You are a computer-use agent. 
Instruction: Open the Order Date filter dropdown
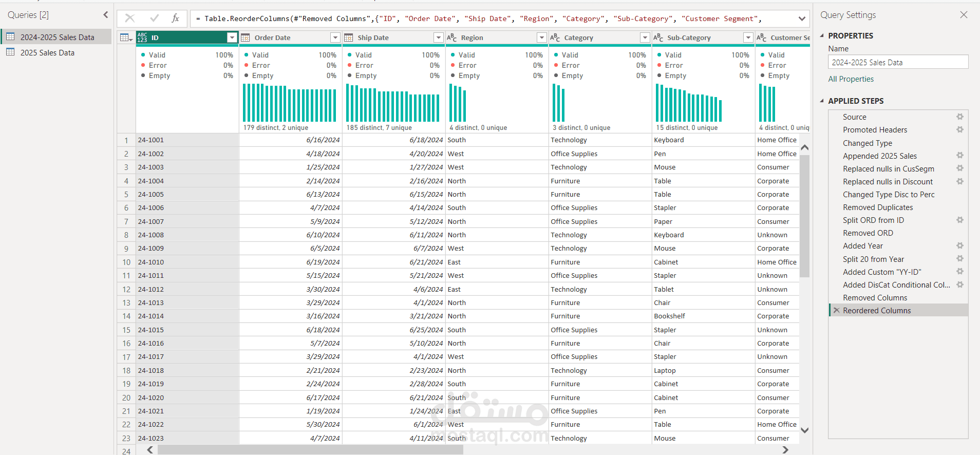[x=335, y=37]
